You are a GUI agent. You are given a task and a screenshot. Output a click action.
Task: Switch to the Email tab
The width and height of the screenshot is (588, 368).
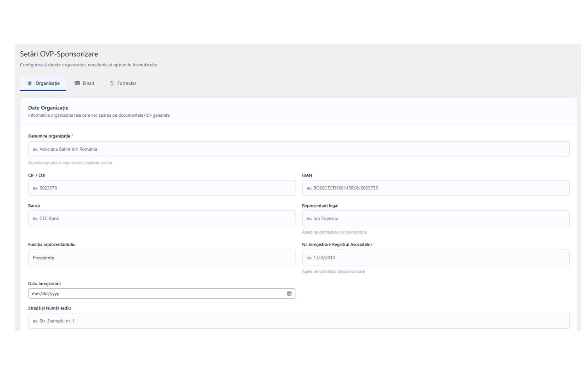[84, 83]
